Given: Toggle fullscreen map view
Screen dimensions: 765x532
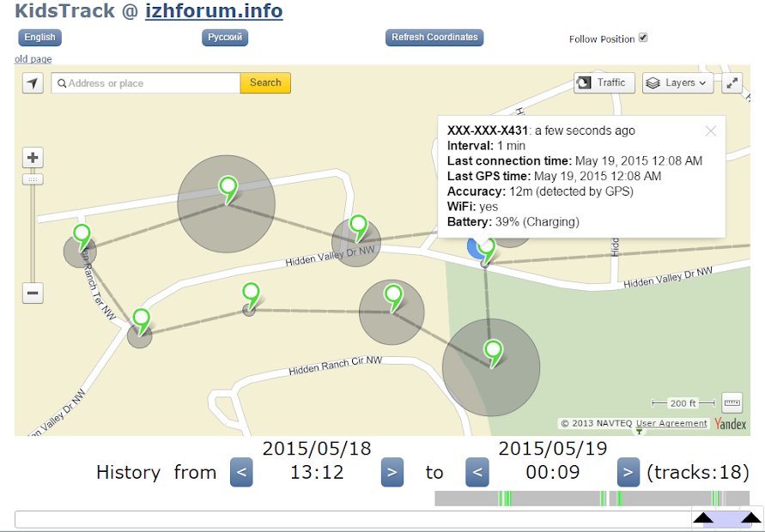Looking at the screenshot, I should point(732,83).
